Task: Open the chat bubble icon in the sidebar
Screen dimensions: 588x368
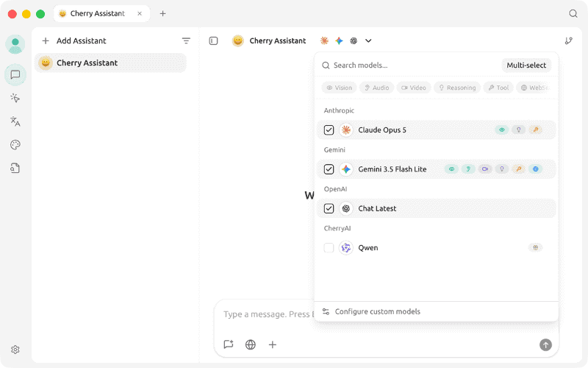Action: pyautogui.click(x=15, y=75)
